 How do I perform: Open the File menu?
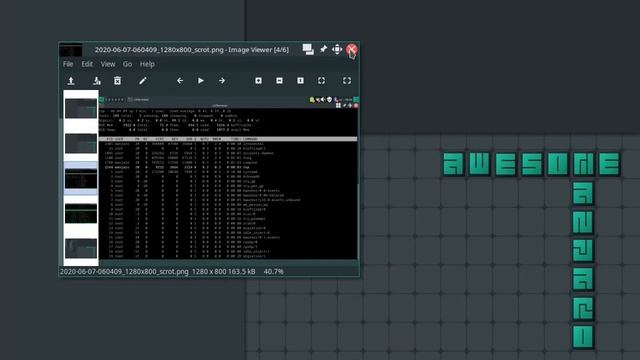point(68,64)
